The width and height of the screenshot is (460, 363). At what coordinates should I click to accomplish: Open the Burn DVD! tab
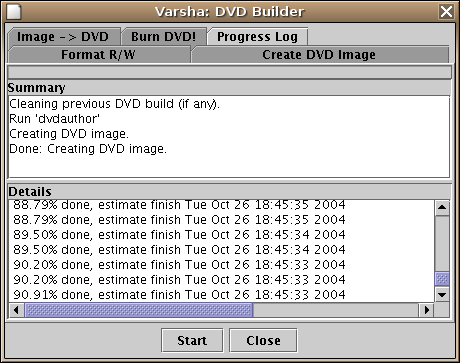tap(164, 37)
